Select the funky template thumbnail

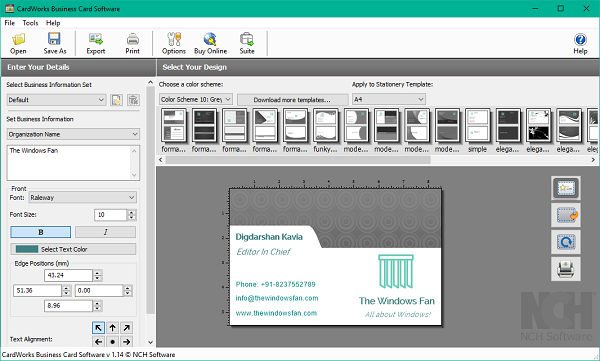[x=326, y=131]
